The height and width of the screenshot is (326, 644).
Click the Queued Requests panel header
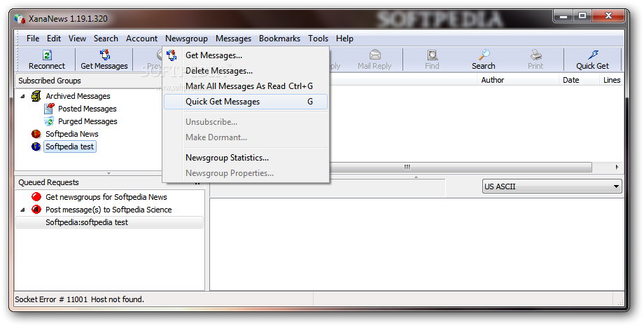coord(109,182)
